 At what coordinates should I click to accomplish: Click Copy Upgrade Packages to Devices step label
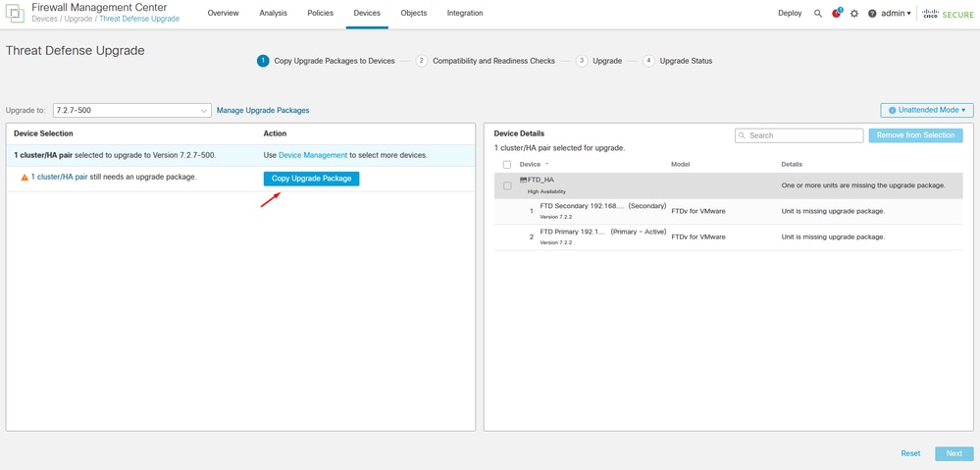pos(335,61)
